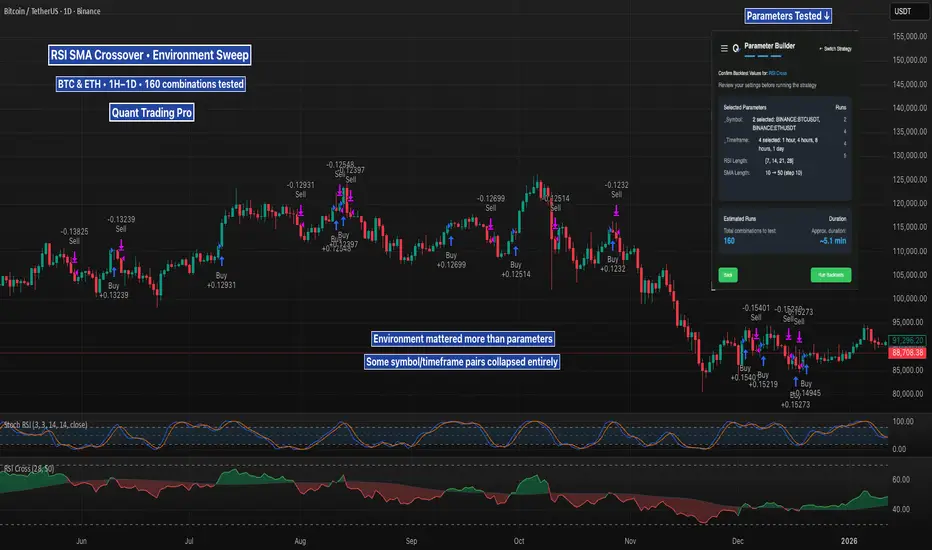932x550 pixels.
Task: Click the Parameter Builder step progress bars
Action: coord(763,56)
